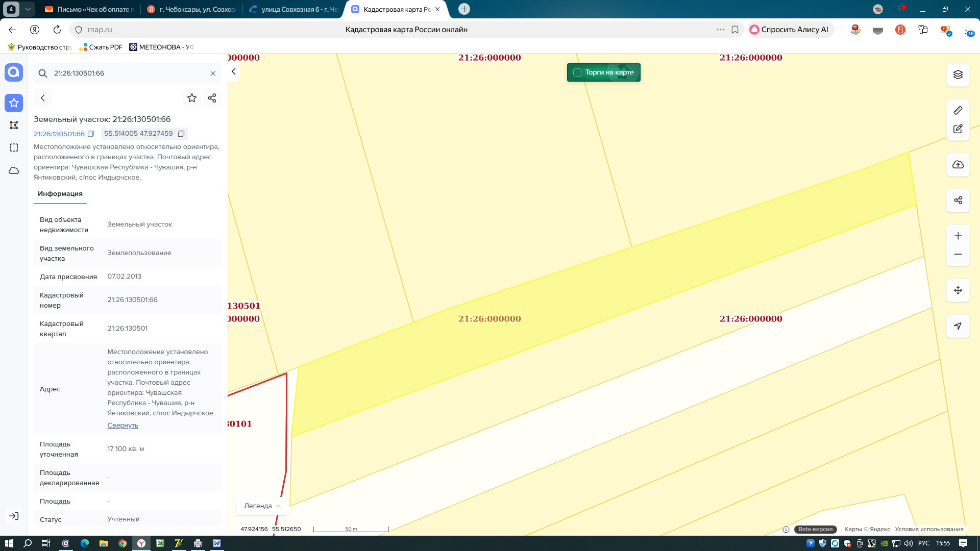Open the Word application in the taskbar
The height and width of the screenshot is (551, 980).
(216, 543)
